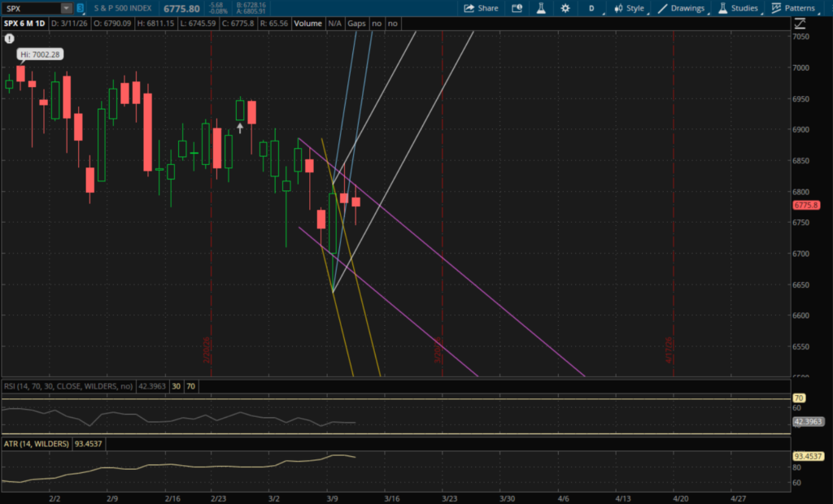The width and height of the screenshot is (833, 504).
Task: Open the Edit Studies flask icon
Action: pyautogui.click(x=540, y=8)
